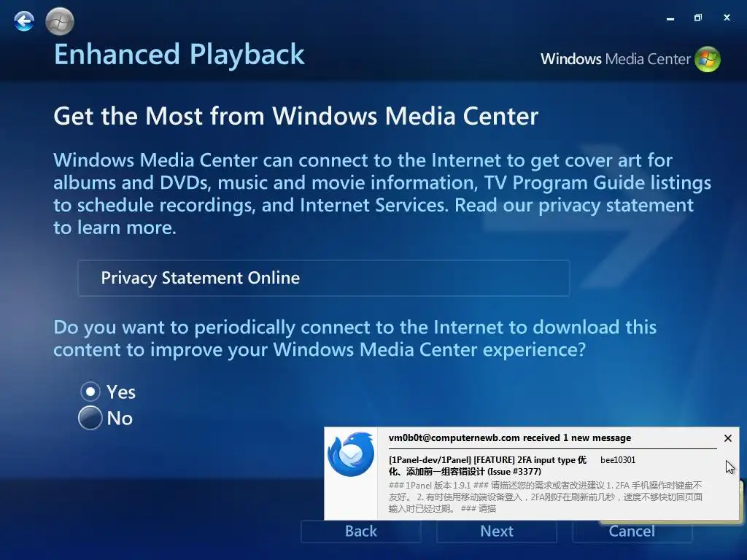Select the Yes radio button
Image resolution: width=747 pixels, height=560 pixels.
[x=90, y=392]
